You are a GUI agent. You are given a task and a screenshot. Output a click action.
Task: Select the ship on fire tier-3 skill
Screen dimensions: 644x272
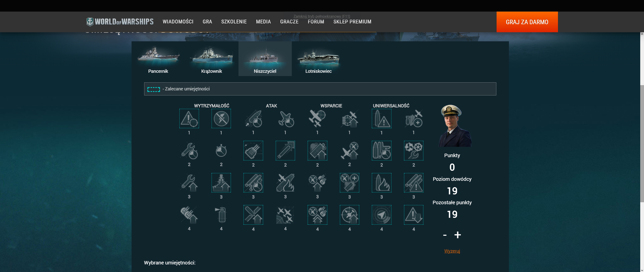pos(381,183)
